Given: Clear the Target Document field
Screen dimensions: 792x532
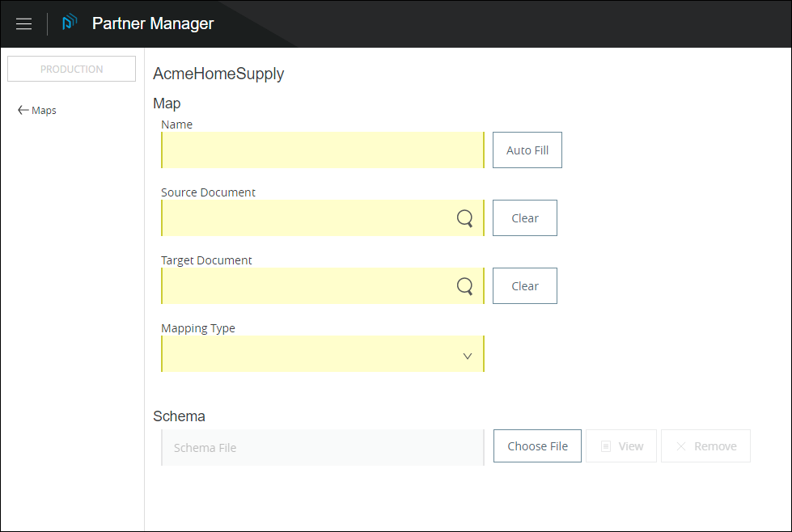Looking at the screenshot, I should tap(524, 286).
